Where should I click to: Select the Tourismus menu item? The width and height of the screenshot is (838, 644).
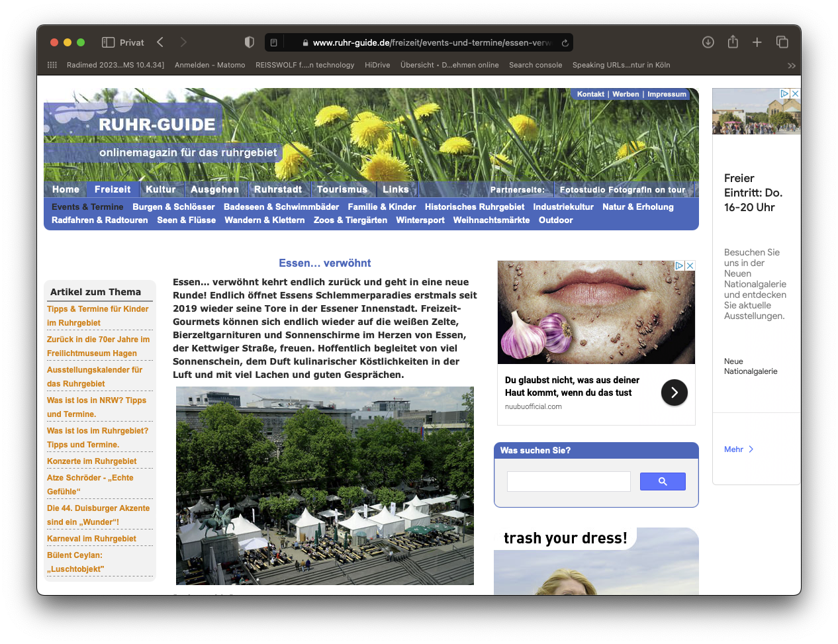click(x=342, y=189)
